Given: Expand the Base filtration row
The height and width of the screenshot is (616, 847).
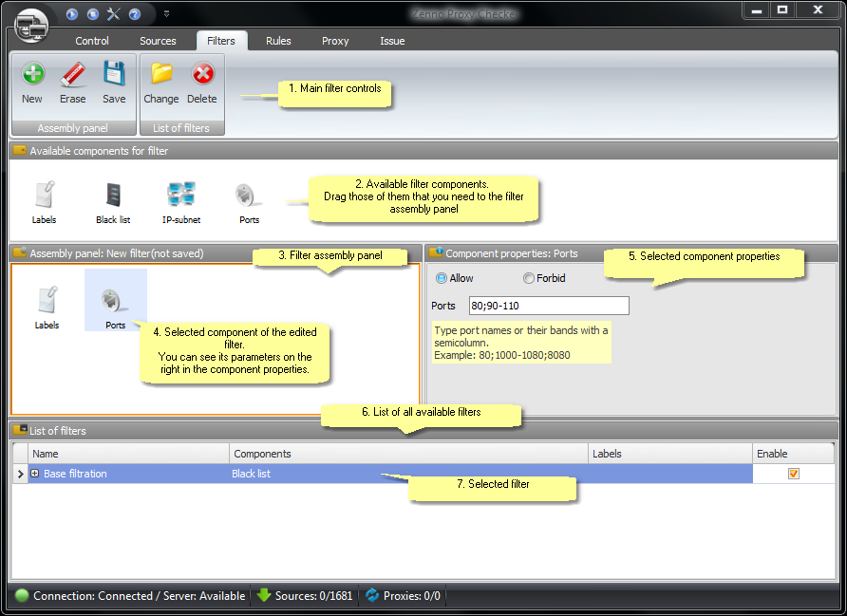Looking at the screenshot, I should (x=35, y=474).
